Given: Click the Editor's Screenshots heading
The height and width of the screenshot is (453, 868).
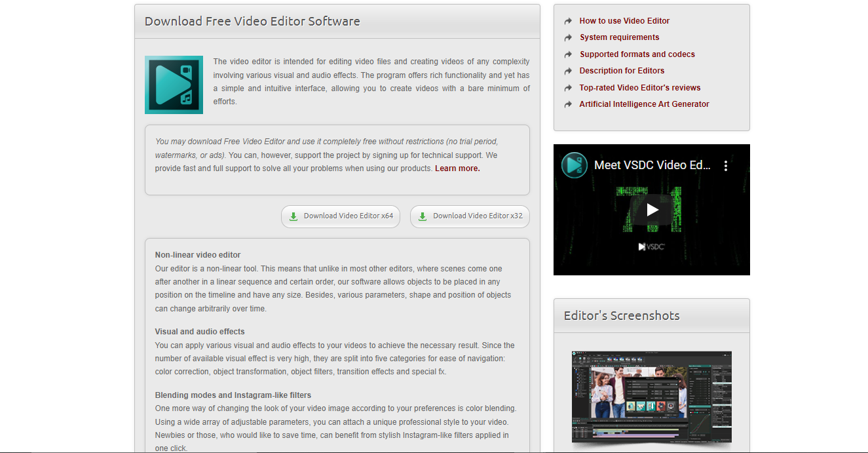Looking at the screenshot, I should click(622, 315).
